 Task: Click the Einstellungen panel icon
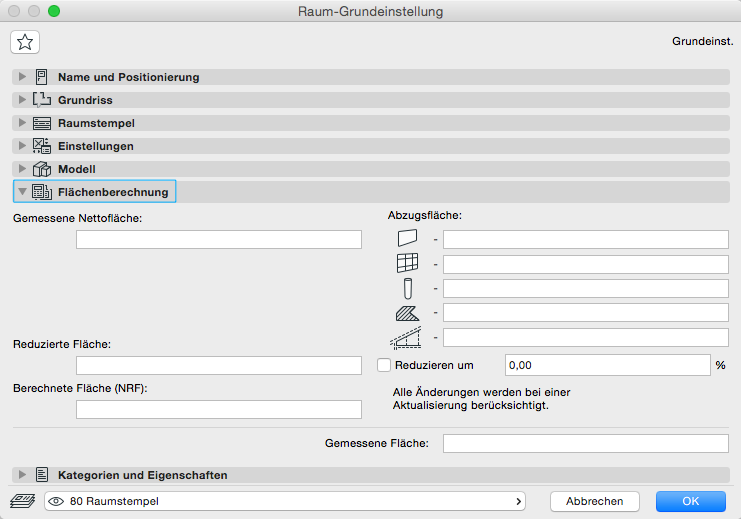42,146
